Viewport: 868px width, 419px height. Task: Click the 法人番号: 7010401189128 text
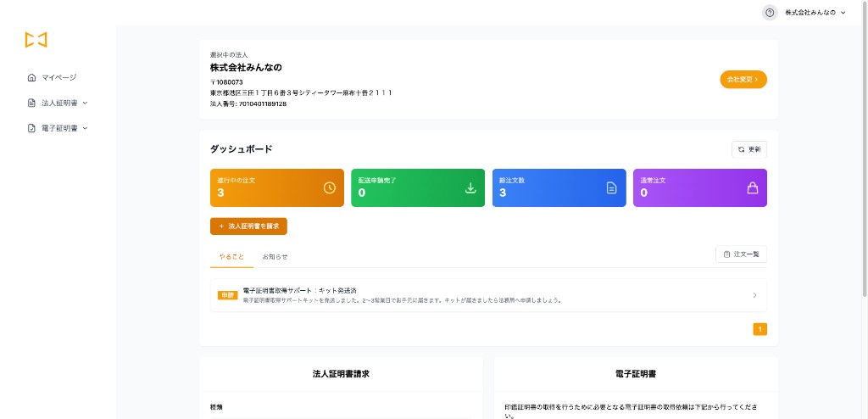[248, 103]
